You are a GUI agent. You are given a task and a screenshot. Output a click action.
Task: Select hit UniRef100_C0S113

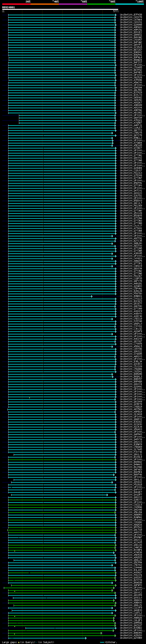click(x=131, y=299)
